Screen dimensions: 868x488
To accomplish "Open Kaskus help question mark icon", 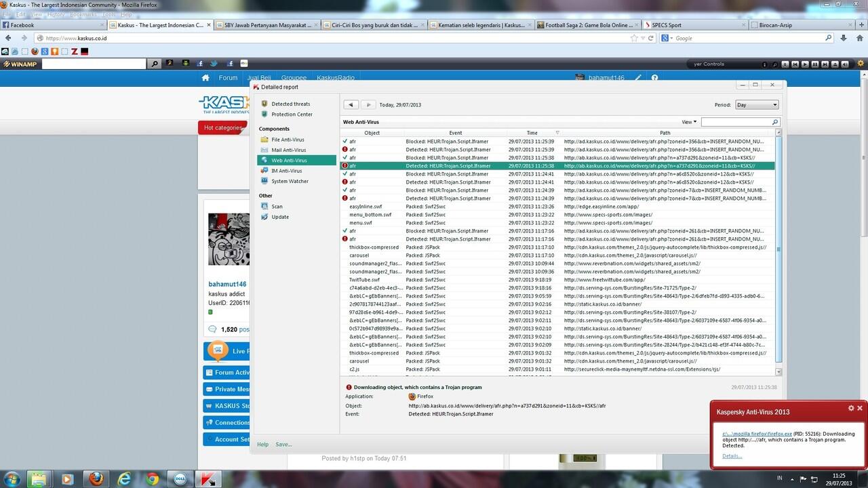I will point(654,78).
